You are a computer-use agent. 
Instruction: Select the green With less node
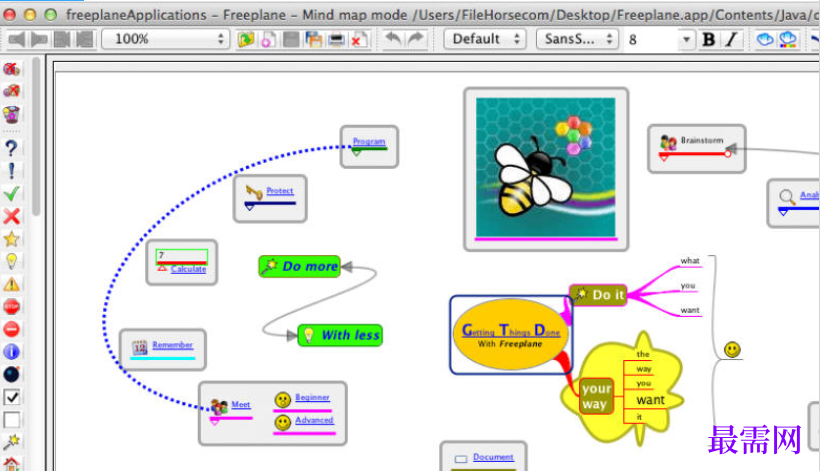click(x=340, y=335)
